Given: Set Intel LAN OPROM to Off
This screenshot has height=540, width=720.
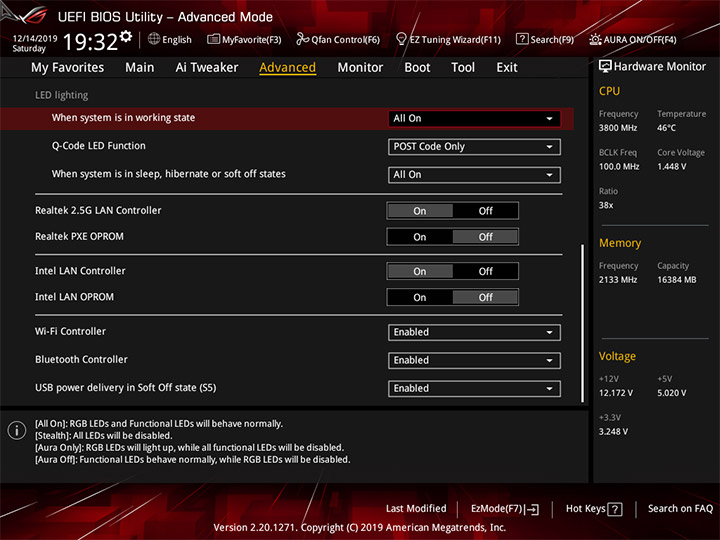Looking at the screenshot, I should coord(485,298).
